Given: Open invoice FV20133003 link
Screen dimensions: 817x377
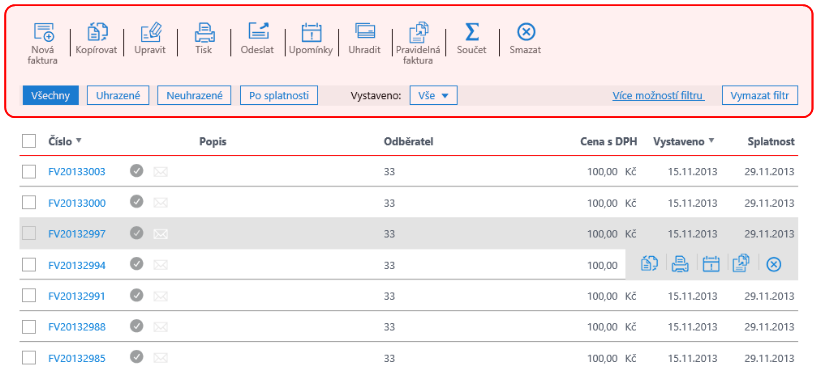Looking at the screenshot, I should (77, 172).
